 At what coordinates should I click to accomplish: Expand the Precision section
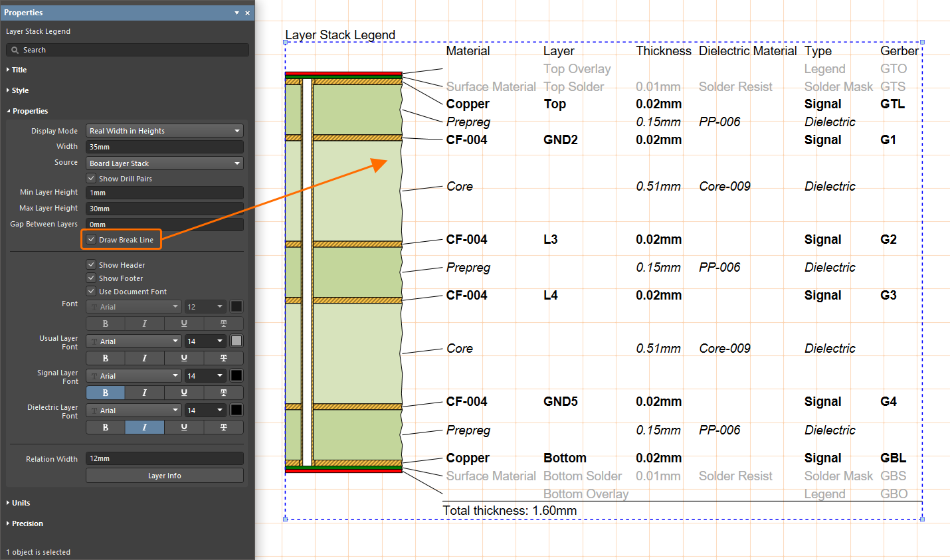25,523
